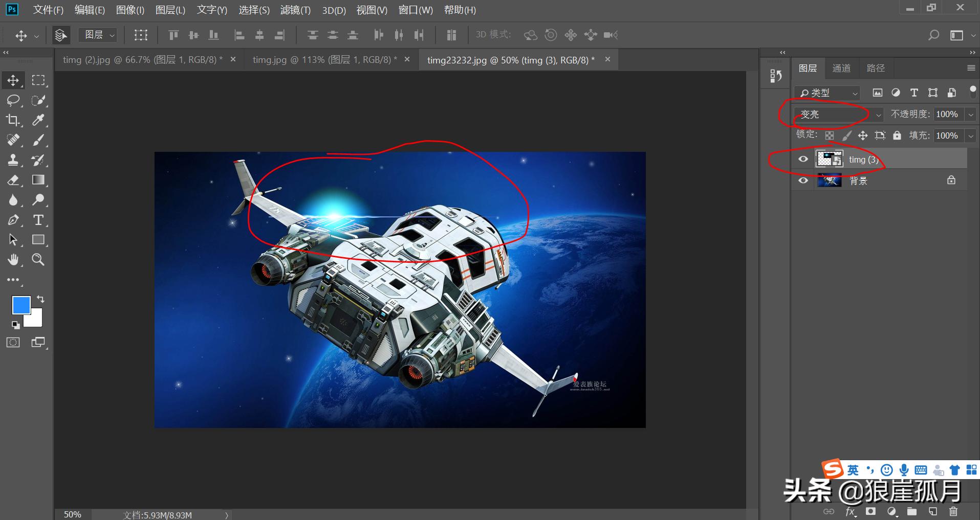Pick the Hand tool
Screen dimensions: 980x520
coord(13,260)
